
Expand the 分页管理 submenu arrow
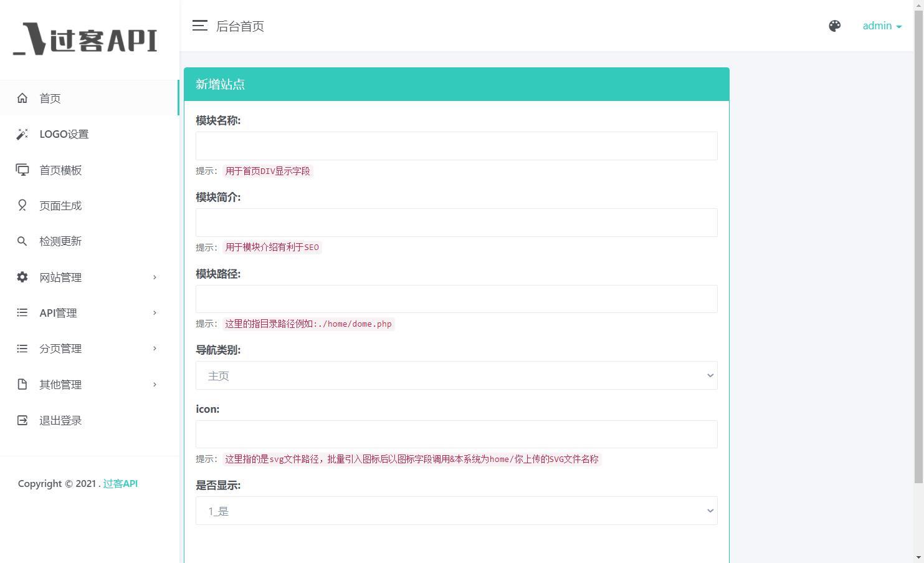155,349
